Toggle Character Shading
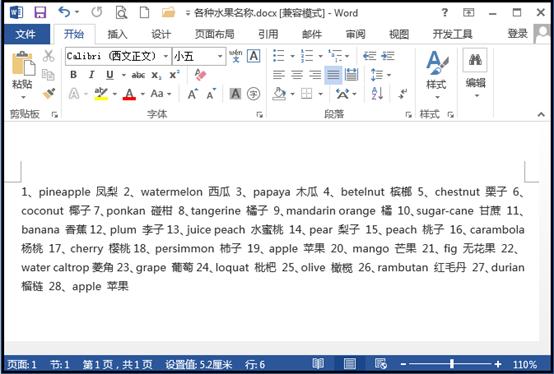 point(235,94)
